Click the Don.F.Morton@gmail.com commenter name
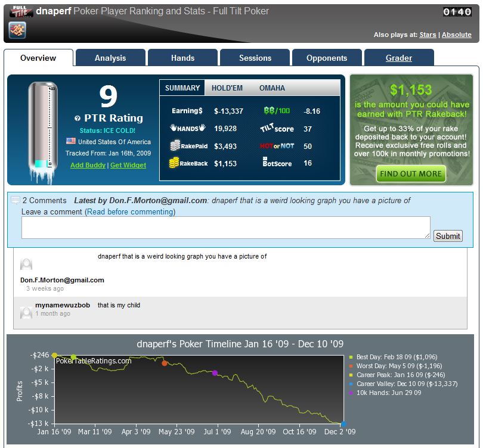 tap(62, 280)
